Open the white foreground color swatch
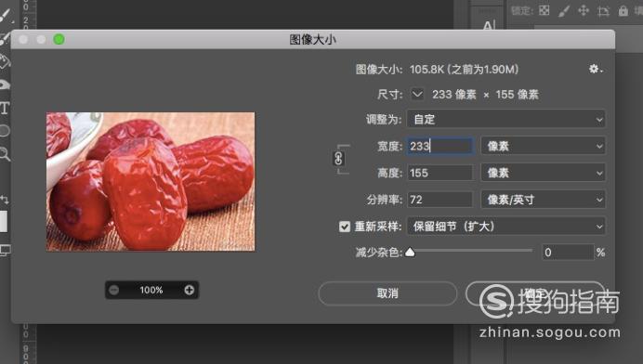This screenshot has height=364, width=643. point(4,221)
